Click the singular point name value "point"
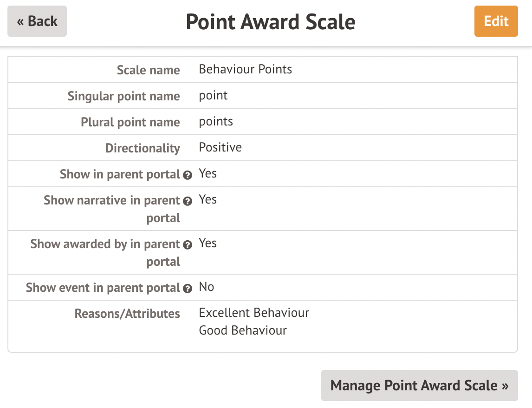The image size is (532, 408). [x=213, y=96]
